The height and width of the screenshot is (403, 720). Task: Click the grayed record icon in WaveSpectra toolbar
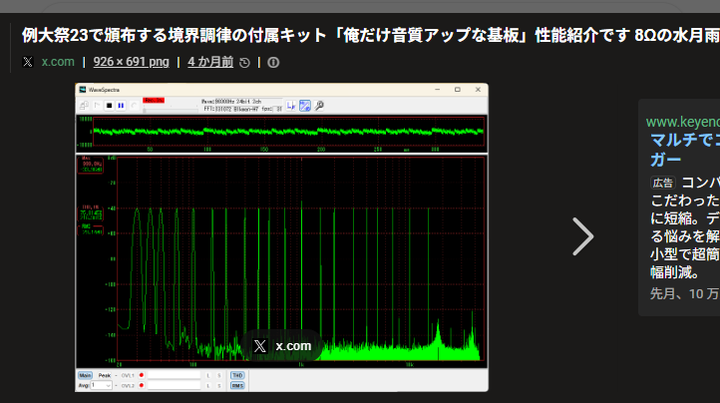click(133, 106)
